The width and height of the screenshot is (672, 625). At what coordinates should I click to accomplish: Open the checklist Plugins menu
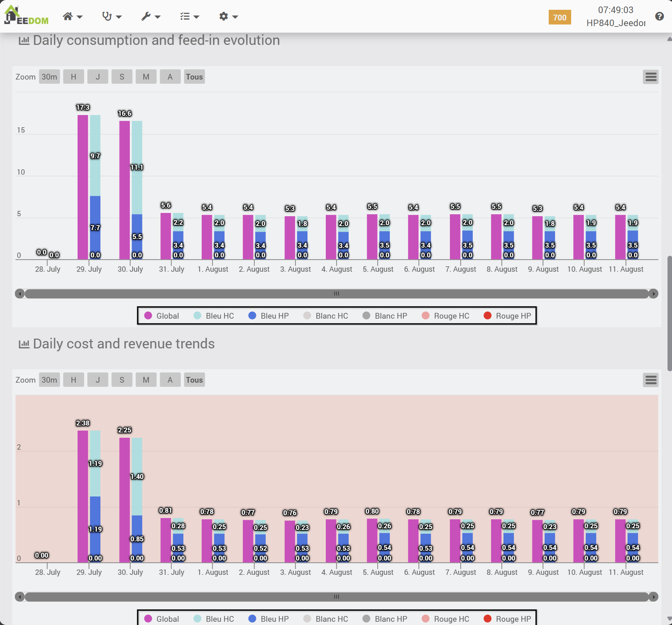click(189, 16)
